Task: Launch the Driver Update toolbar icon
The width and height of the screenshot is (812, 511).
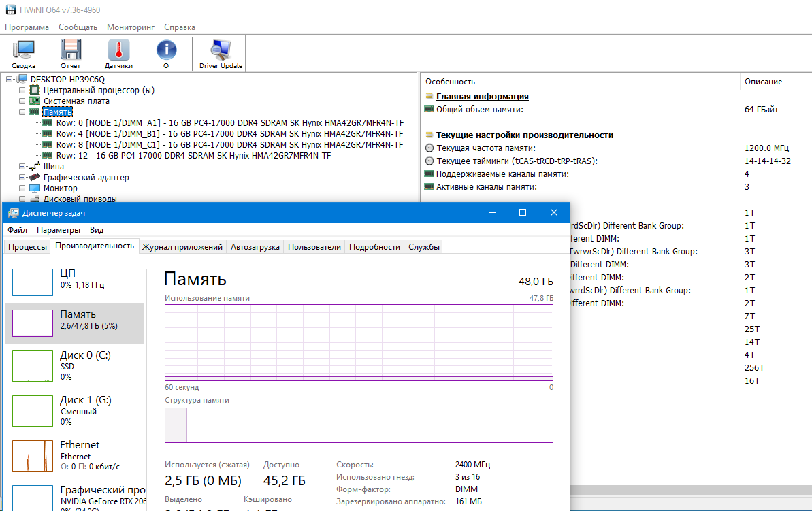Action: coord(221,54)
